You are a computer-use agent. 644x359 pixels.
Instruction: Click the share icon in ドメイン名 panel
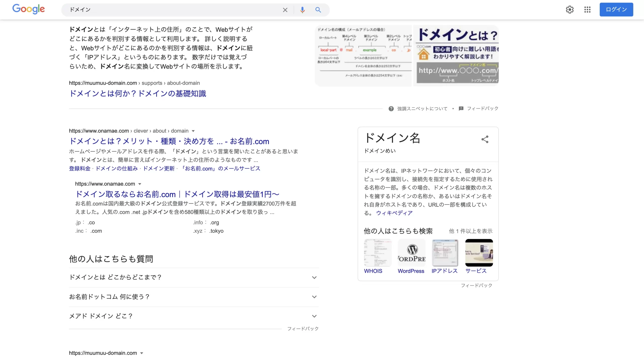pyautogui.click(x=485, y=139)
